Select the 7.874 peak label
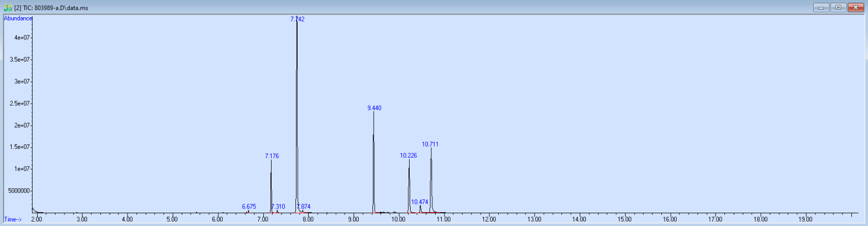This screenshot has height=226, width=868. pos(304,206)
